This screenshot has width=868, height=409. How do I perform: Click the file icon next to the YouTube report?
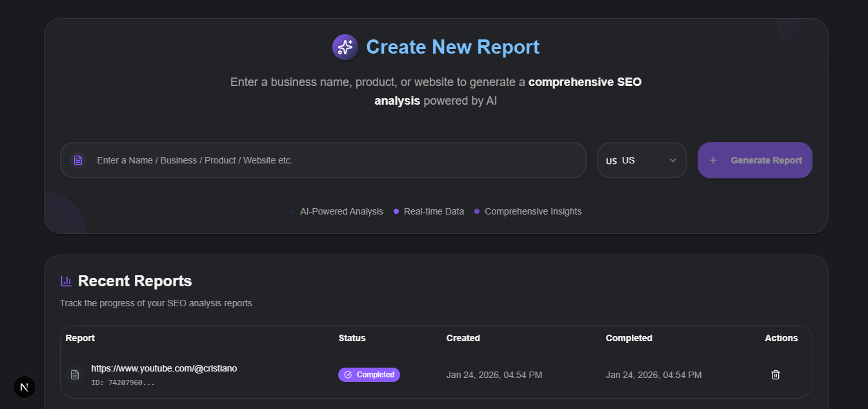pos(74,374)
